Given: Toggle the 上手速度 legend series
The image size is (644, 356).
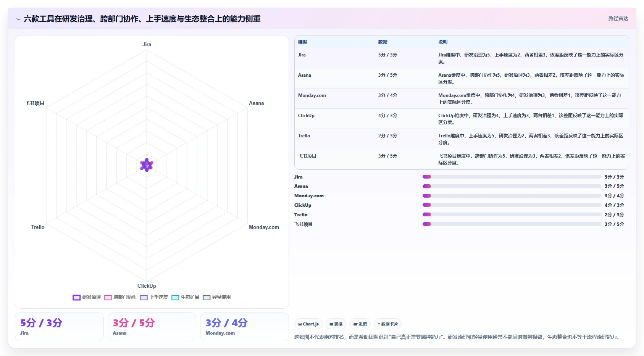Looking at the screenshot, I should pyautogui.click(x=154, y=297).
